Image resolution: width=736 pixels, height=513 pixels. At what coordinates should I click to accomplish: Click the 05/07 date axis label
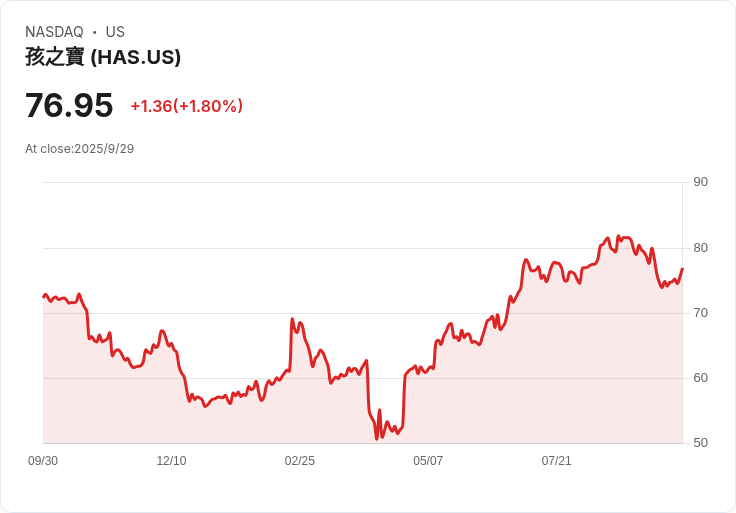[x=428, y=461]
